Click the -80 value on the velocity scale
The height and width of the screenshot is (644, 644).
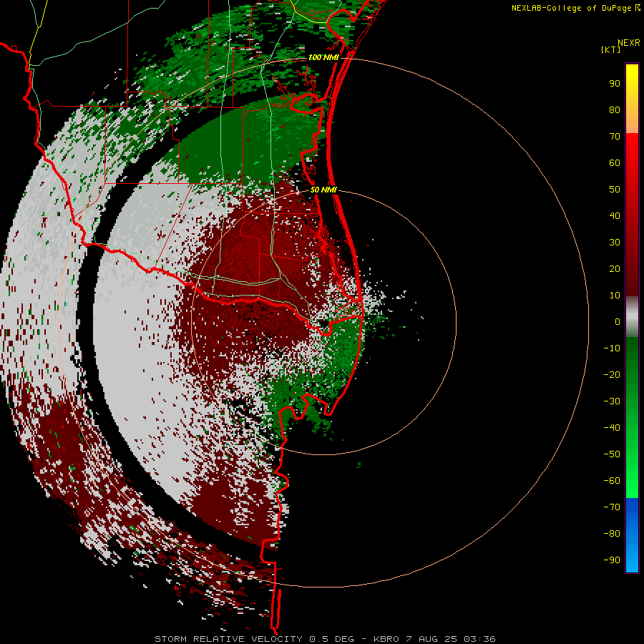click(x=612, y=534)
